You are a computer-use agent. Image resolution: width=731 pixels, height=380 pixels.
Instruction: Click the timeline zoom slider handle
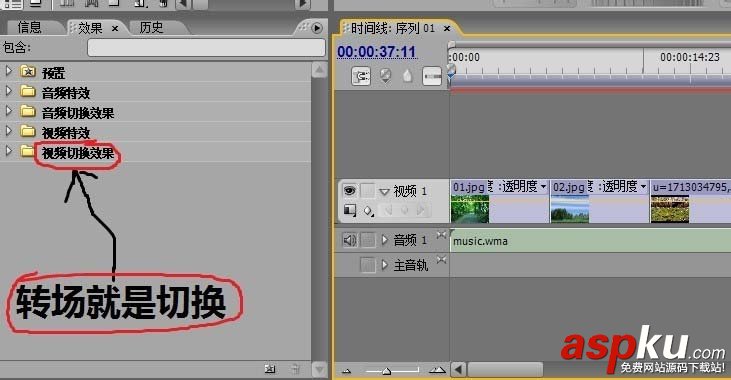pos(386,371)
